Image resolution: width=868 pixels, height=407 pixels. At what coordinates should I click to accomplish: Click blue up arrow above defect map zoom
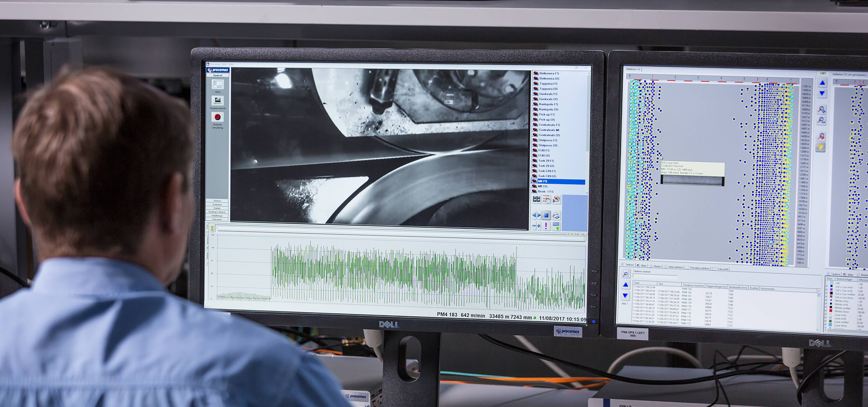click(x=822, y=83)
